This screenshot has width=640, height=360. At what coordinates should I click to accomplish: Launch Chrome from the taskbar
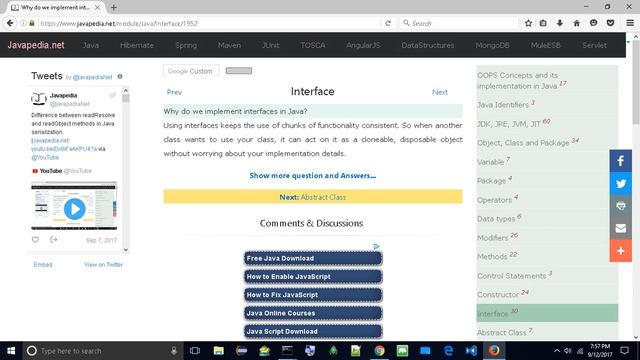point(379,351)
